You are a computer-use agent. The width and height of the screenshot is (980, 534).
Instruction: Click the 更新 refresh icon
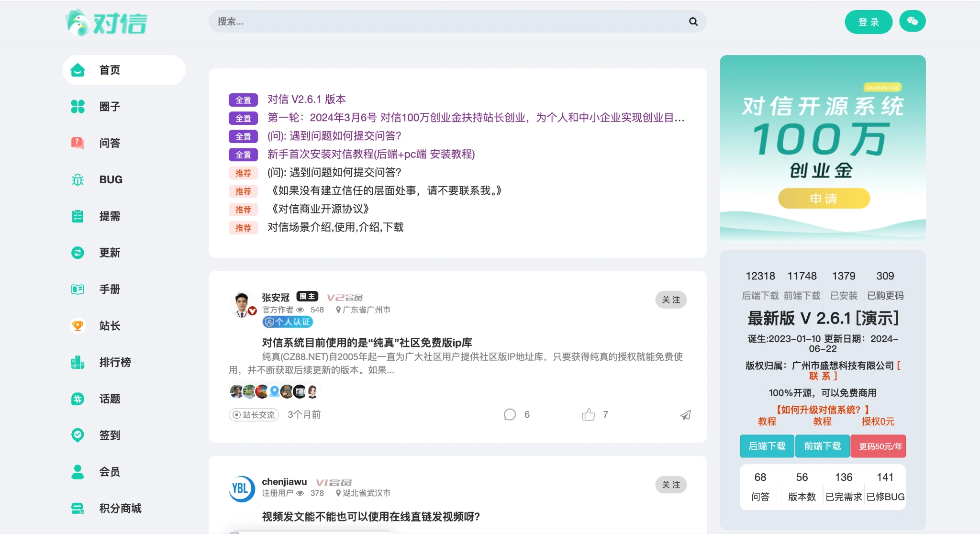click(x=78, y=253)
